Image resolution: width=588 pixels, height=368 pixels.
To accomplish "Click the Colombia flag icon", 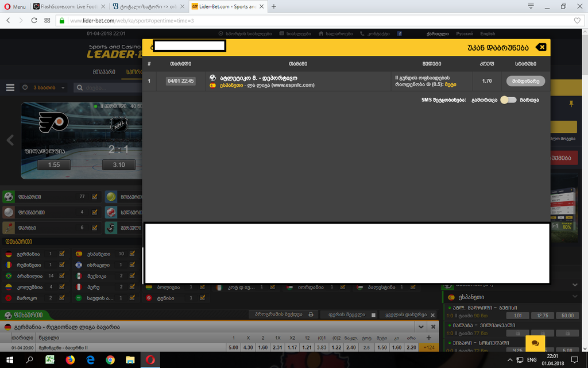I will tap(8, 287).
